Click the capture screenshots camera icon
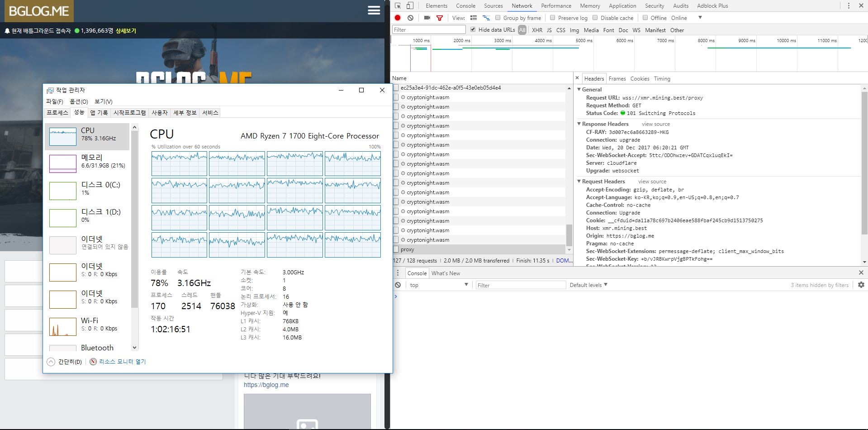 click(x=427, y=18)
